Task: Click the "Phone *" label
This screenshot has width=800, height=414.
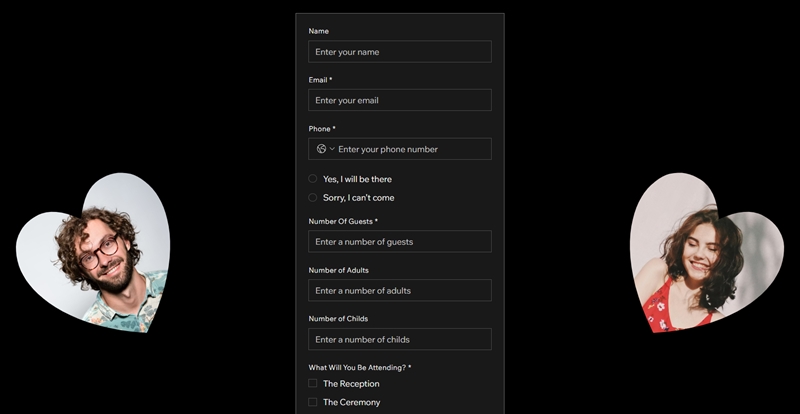Action: click(x=322, y=129)
